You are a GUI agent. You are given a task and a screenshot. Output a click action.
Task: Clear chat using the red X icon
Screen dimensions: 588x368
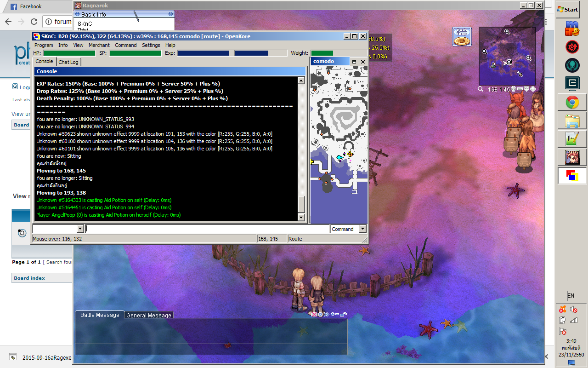coord(313,315)
